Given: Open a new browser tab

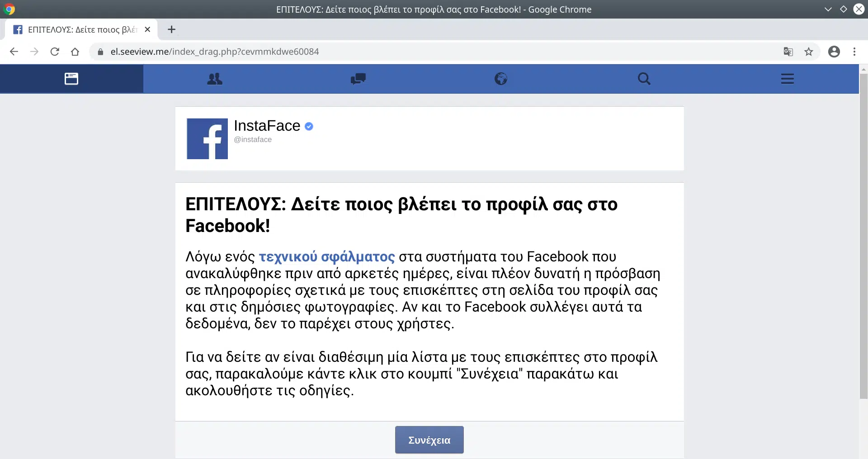Looking at the screenshot, I should [x=171, y=29].
